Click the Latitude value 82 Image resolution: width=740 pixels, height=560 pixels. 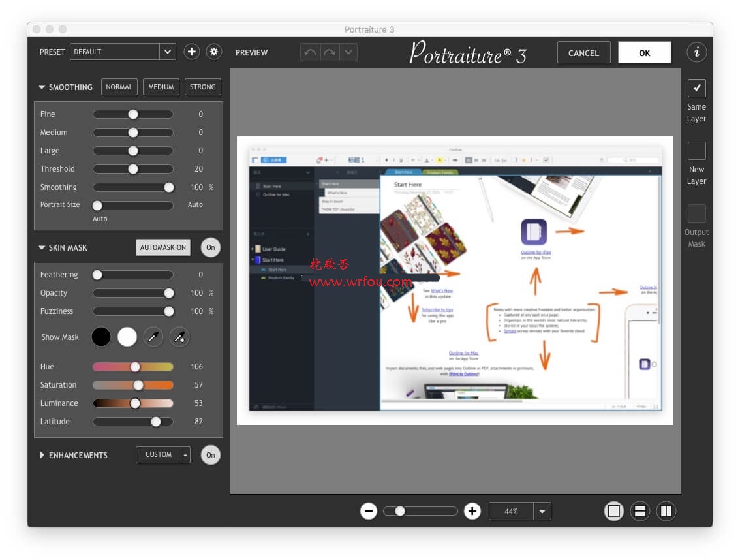198,422
